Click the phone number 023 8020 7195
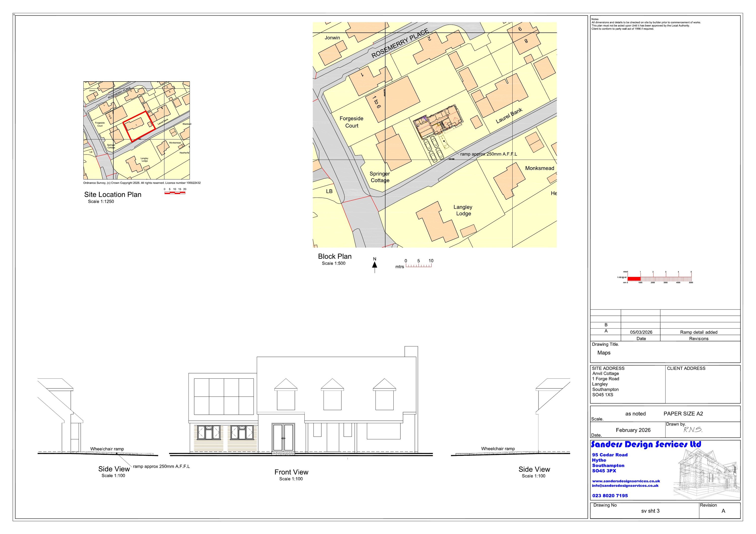 point(610,495)
